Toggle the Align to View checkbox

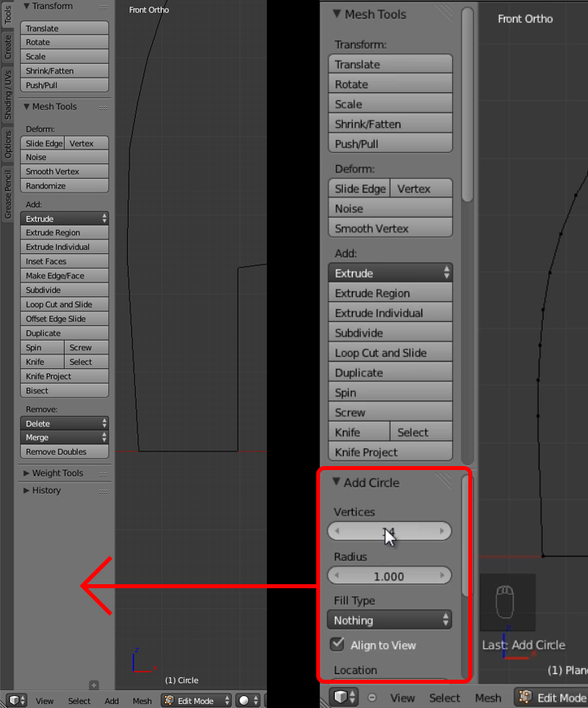click(x=337, y=644)
